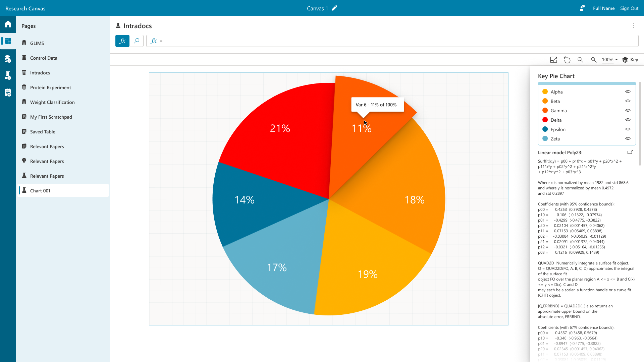Toggle visibility of the Delta series
The height and width of the screenshot is (362, 644).
tap(628, 120)
